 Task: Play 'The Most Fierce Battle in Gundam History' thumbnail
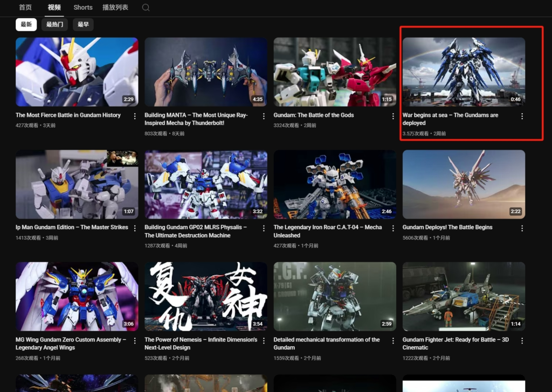tap(77, 72)
